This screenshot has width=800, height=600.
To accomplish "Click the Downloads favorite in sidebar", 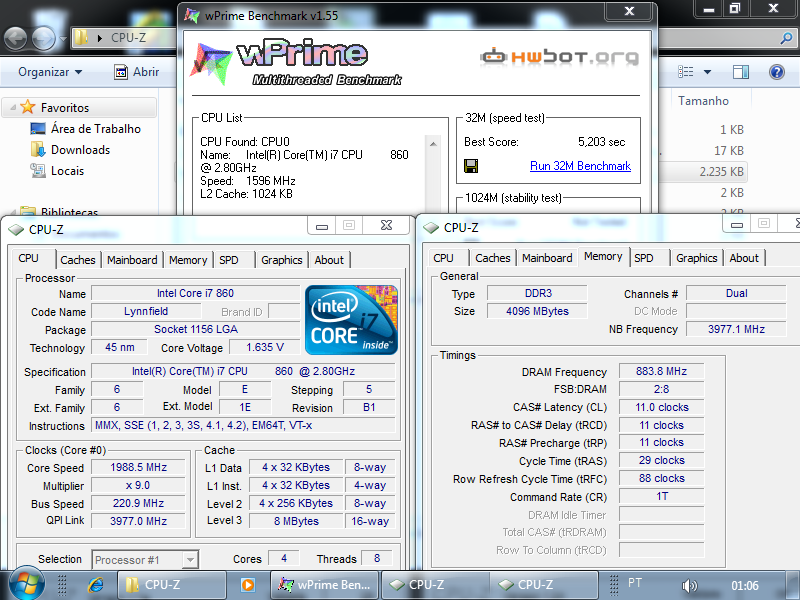I will [80, 149].
